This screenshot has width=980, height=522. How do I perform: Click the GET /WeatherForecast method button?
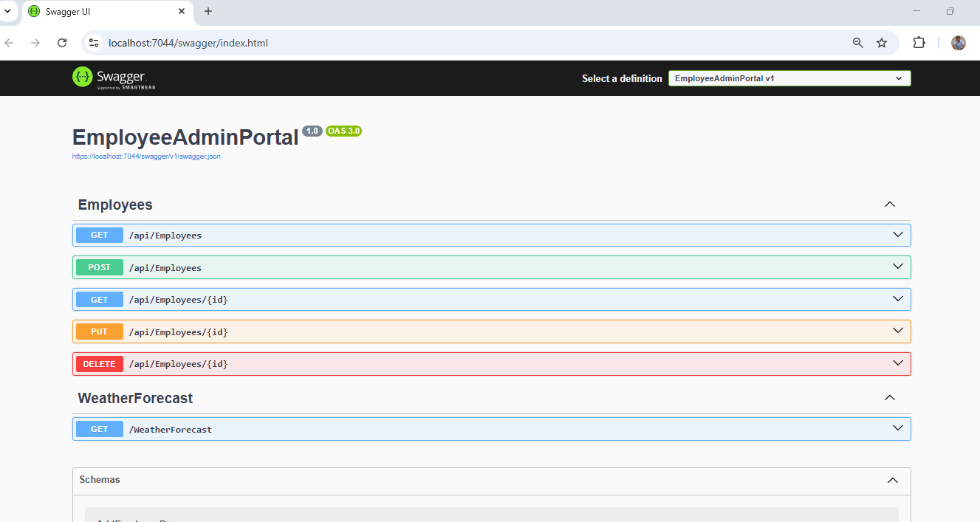(x=100, y=429)
